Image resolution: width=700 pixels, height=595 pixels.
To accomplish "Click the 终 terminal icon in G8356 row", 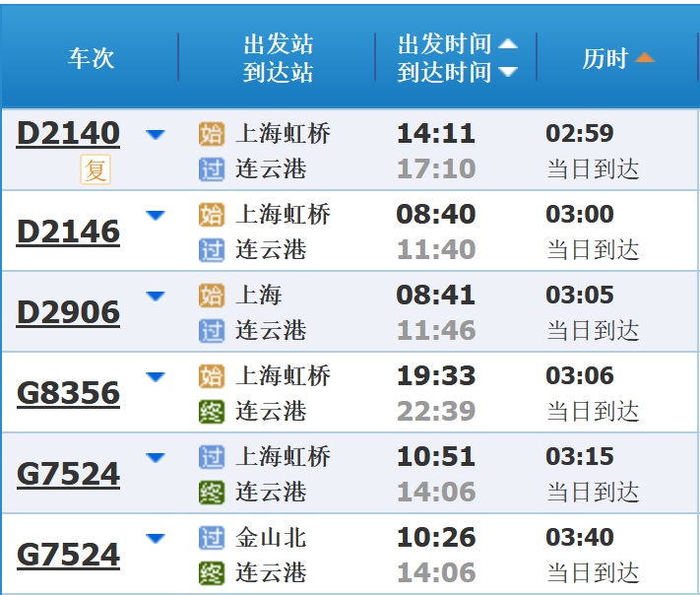I will click(x=212, y=411).
